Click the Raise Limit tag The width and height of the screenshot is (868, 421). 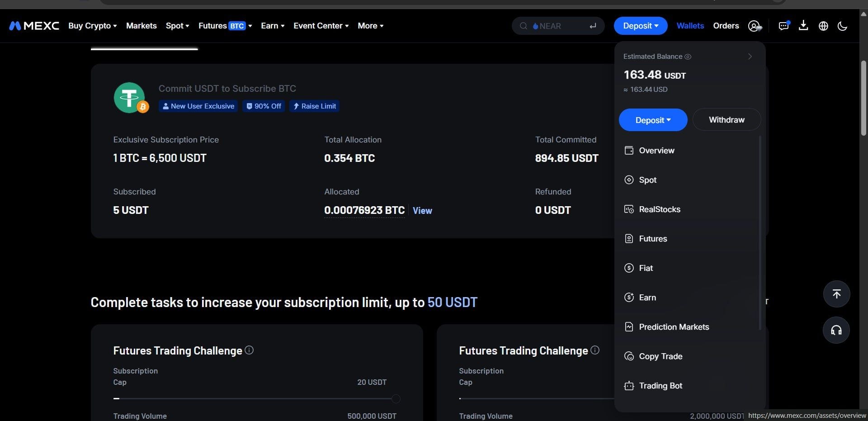(314, 106)
